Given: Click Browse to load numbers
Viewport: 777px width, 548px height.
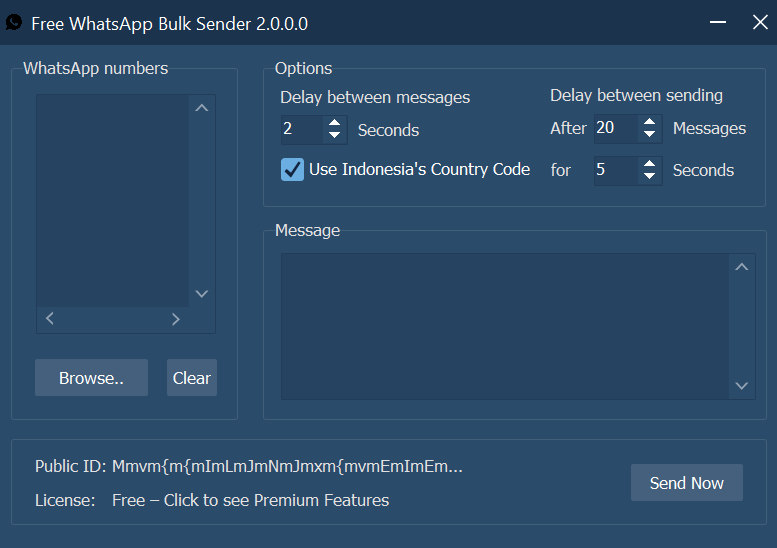Looking at the screenshot, I should pos(91,378).
